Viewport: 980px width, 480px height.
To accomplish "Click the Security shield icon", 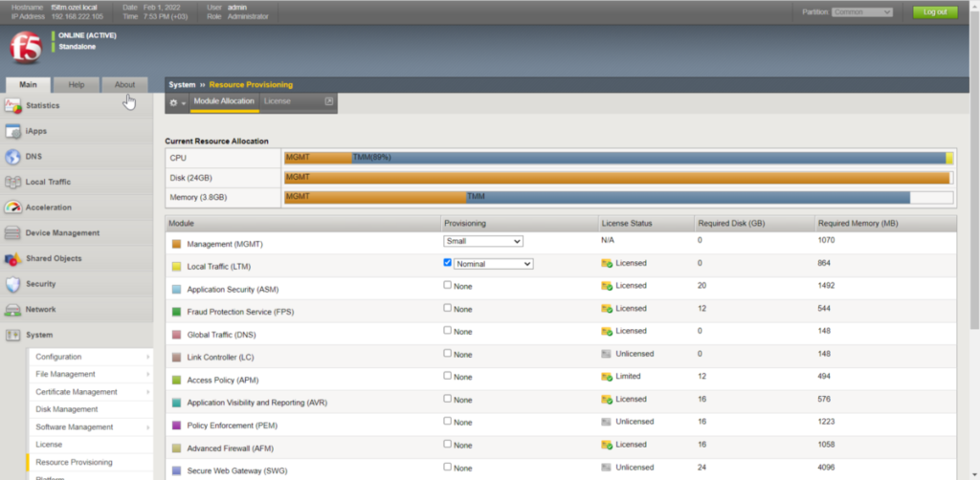I will coord(13,284).
